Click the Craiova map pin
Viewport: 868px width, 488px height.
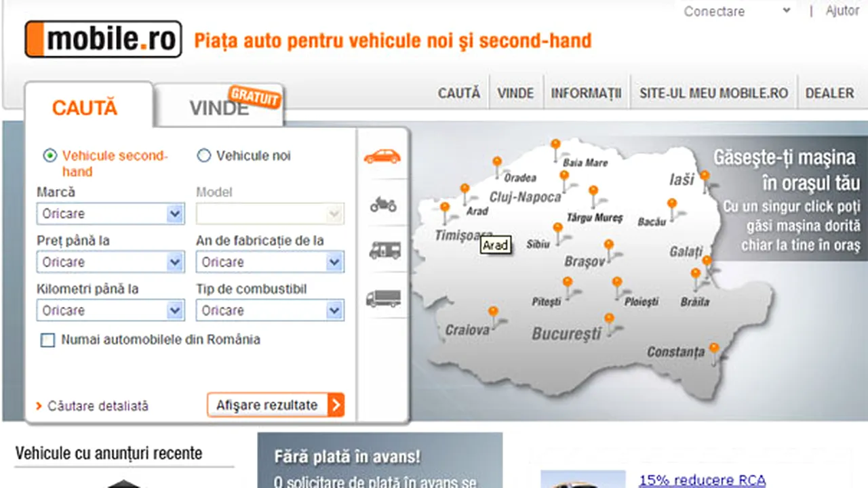(x=493, y=312)
